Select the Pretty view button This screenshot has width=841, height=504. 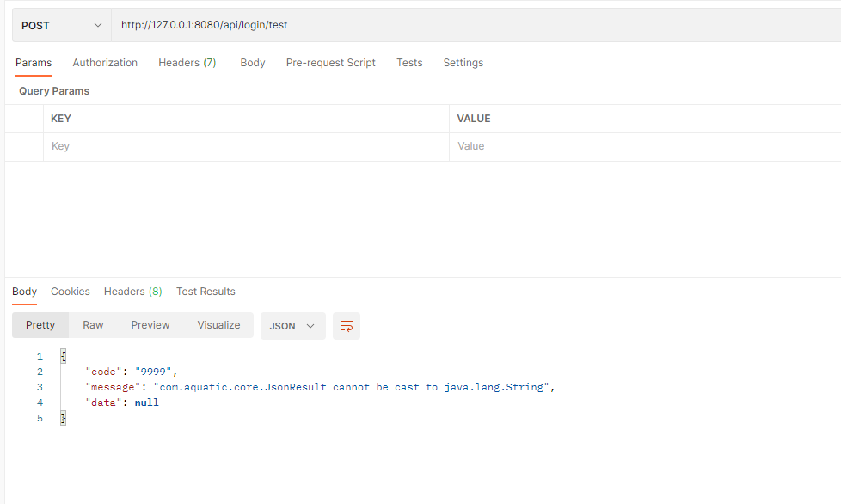[40, 325]
